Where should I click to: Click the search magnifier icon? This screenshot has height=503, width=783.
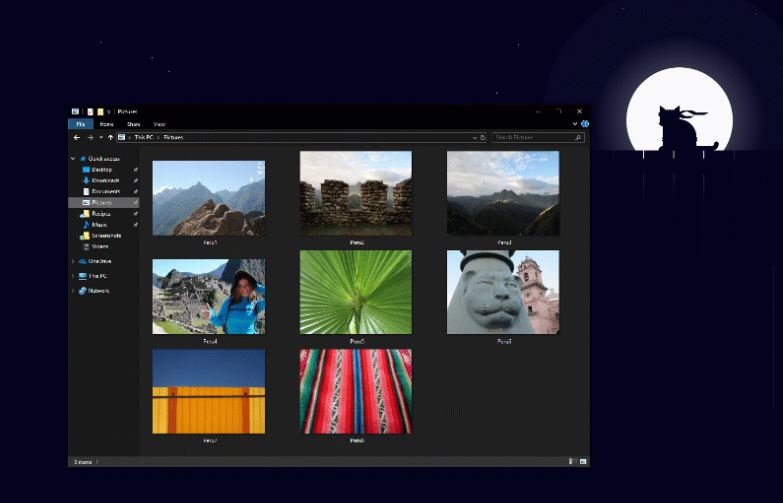pyautogui.click(x=577, y=137)
